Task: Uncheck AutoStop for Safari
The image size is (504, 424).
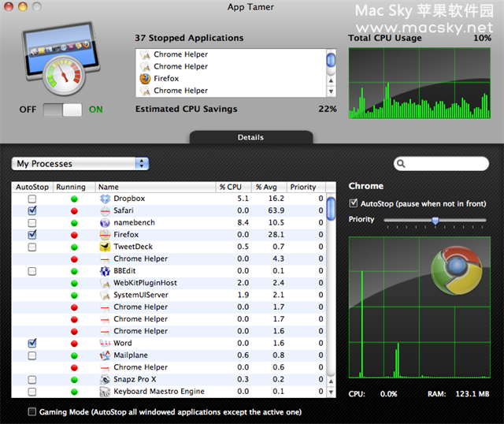Action: 32,210
